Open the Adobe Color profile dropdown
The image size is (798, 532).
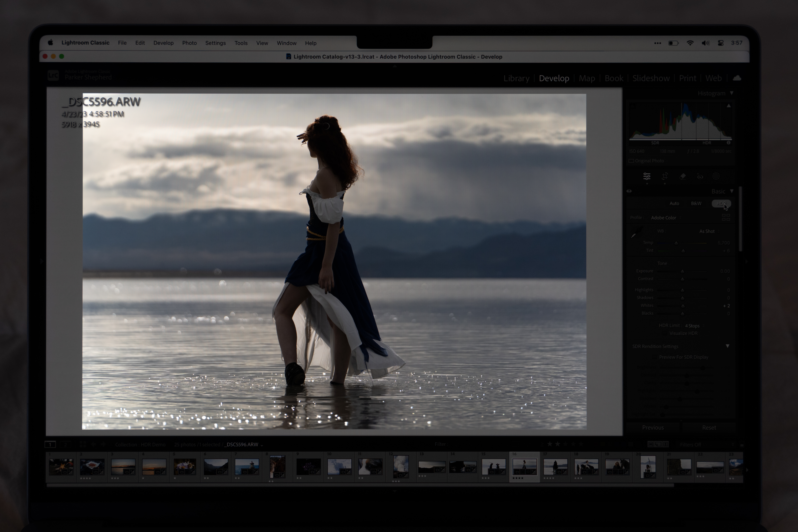[664, 217]
